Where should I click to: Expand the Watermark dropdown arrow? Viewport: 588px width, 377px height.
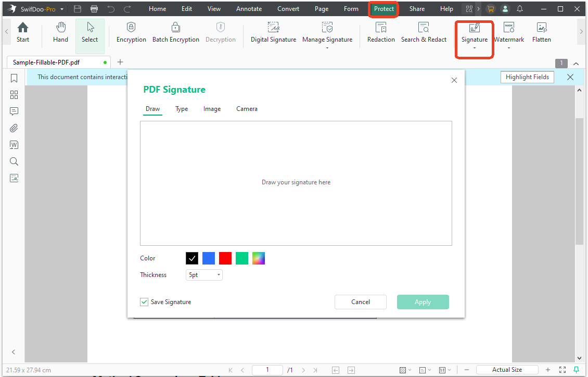509,48
